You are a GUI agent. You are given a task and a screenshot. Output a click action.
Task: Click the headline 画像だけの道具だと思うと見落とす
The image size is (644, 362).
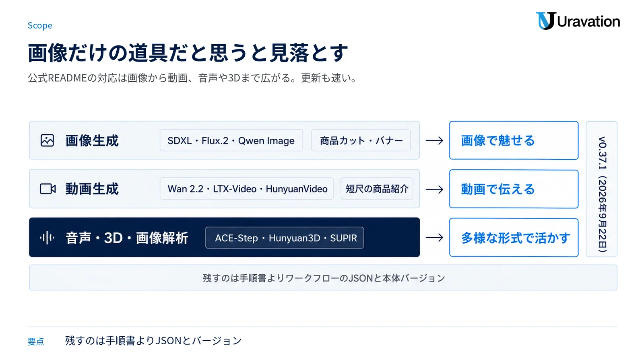point(188,53)
